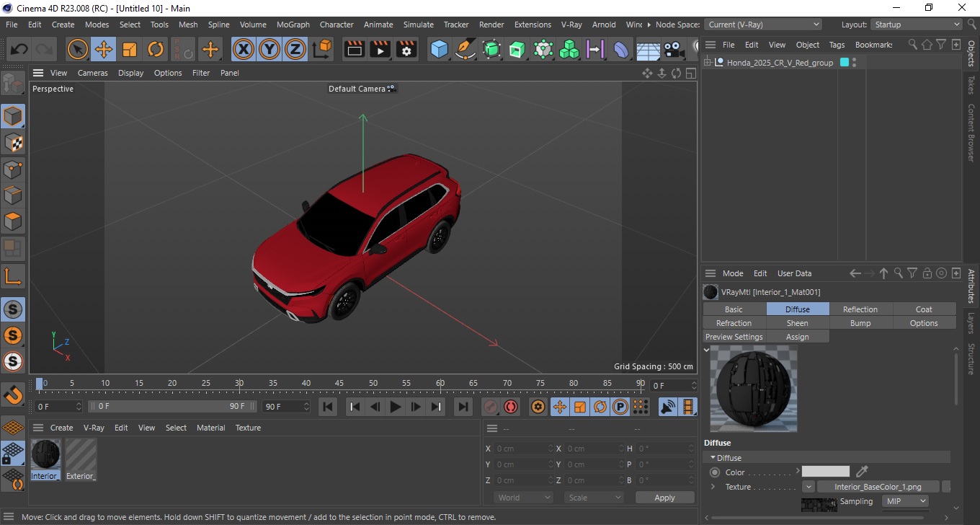
Task: Click the Undo arrow icon
Action: pyautogui.click(x=19, y=50)
